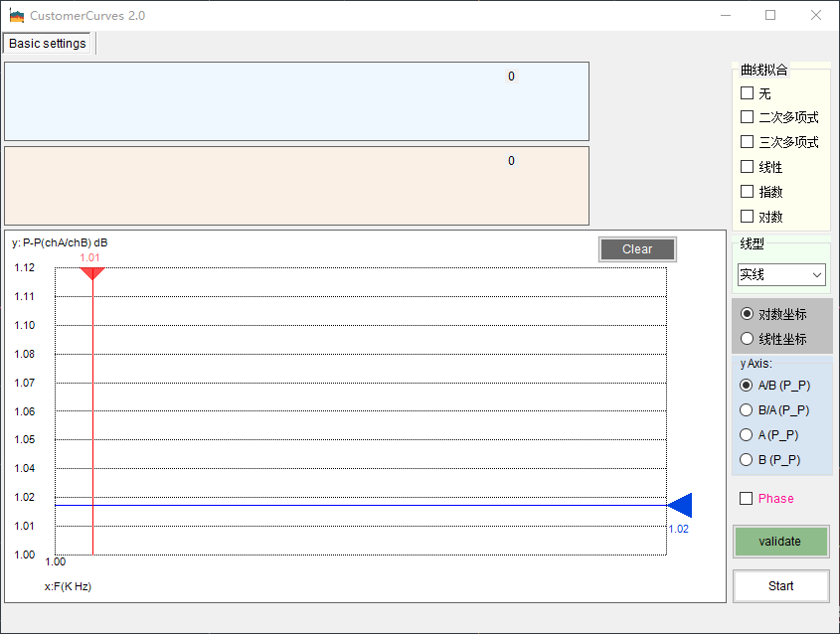840x634 pixels.
Task: Minimize the CustomerCurves window
Action: (726, 16)
